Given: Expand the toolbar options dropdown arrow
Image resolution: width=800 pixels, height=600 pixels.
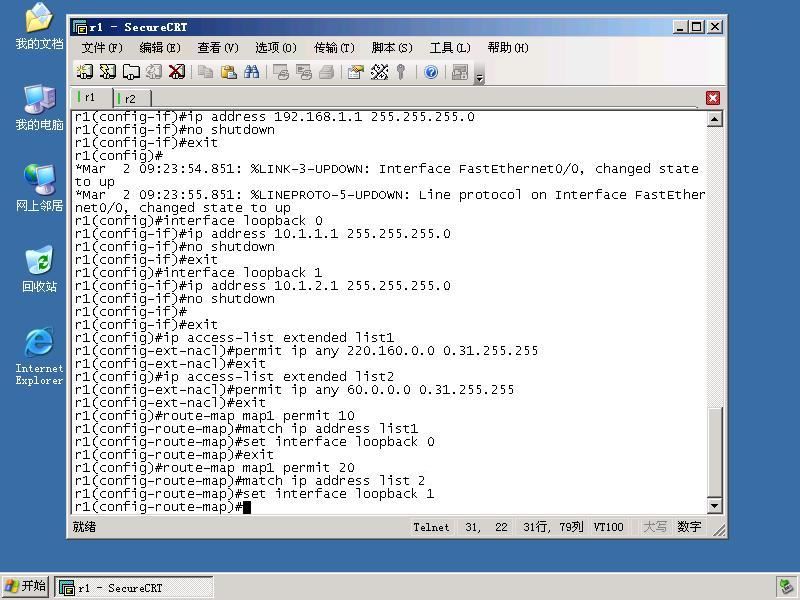Looking at the screenshot, I should click(x=480, y=78).
